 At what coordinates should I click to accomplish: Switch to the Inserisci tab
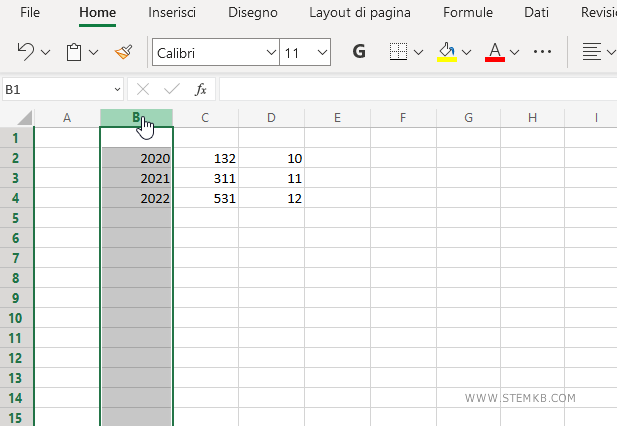pos(171,13)
